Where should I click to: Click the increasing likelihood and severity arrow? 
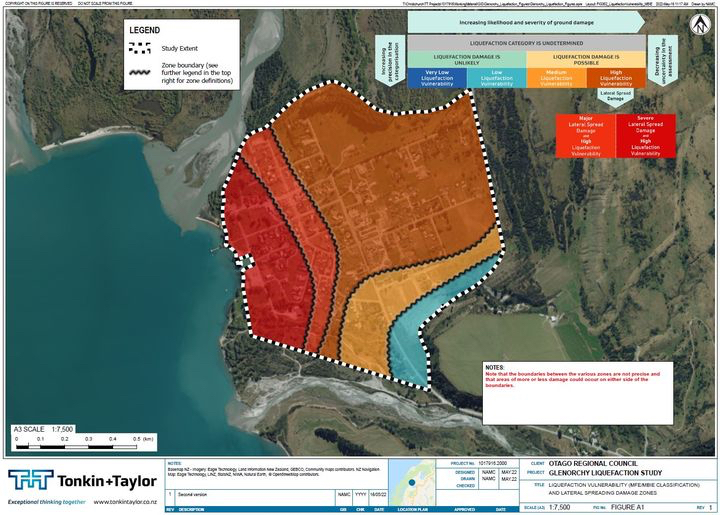coord(525,20)
